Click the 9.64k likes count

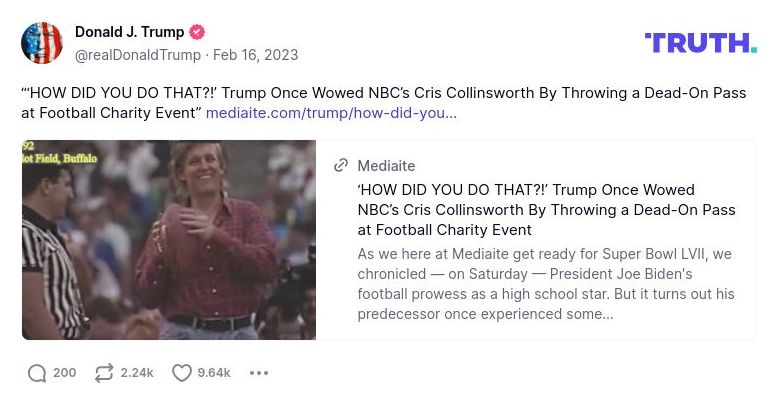[x=214, y=373]
